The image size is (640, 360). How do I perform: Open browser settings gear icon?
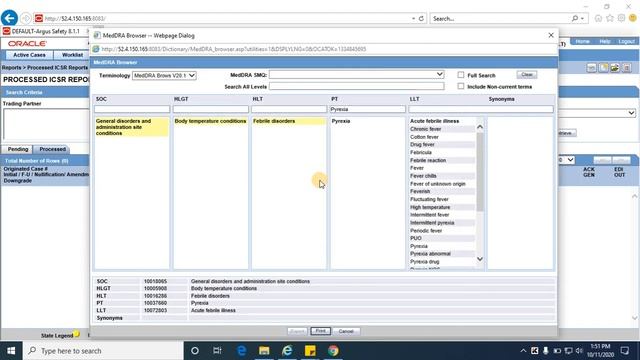tap(621, 18)
